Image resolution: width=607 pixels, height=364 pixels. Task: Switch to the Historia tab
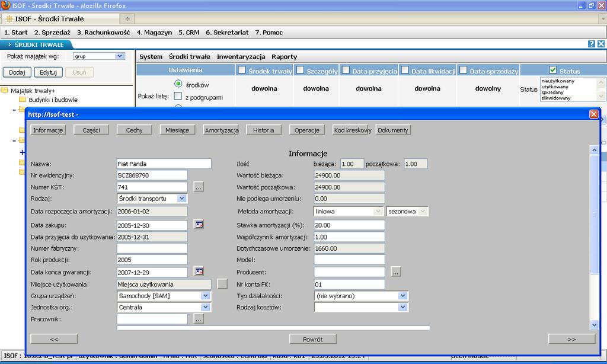pyautogui.click(x=263, y=130)
